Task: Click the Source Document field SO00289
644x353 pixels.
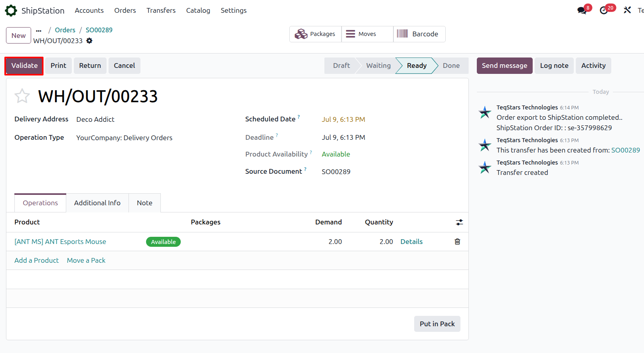Action: tap(336, 172)
